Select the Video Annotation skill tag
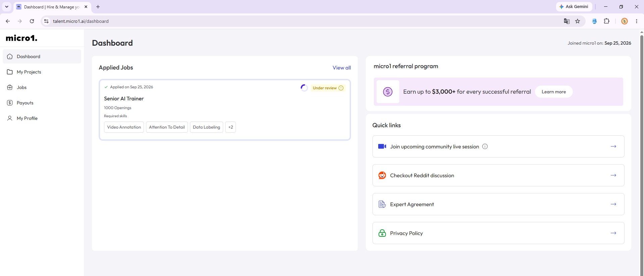 (124, 127)
